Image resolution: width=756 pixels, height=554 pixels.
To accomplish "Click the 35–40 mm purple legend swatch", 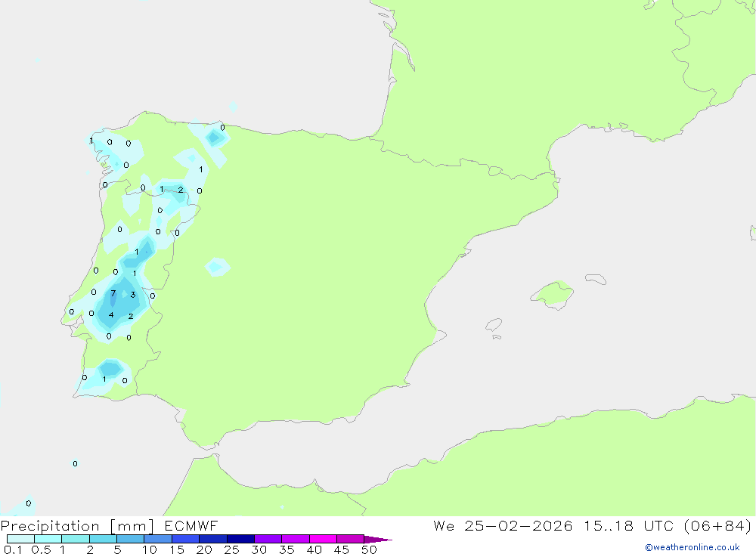I will (x=296, y=539).
